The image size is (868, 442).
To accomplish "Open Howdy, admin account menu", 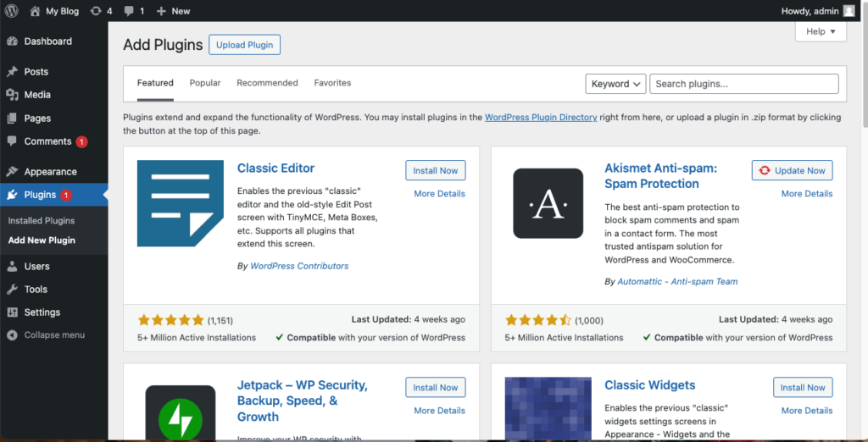I will (818, 11).
